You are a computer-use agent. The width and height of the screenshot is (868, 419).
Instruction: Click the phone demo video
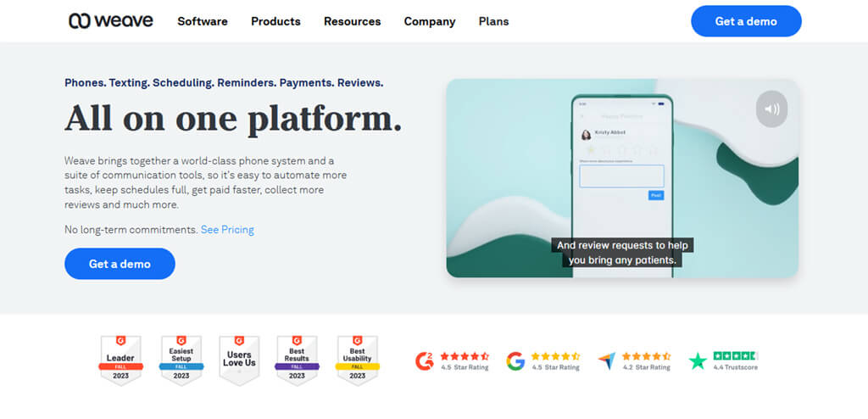(x=622, y=178)
